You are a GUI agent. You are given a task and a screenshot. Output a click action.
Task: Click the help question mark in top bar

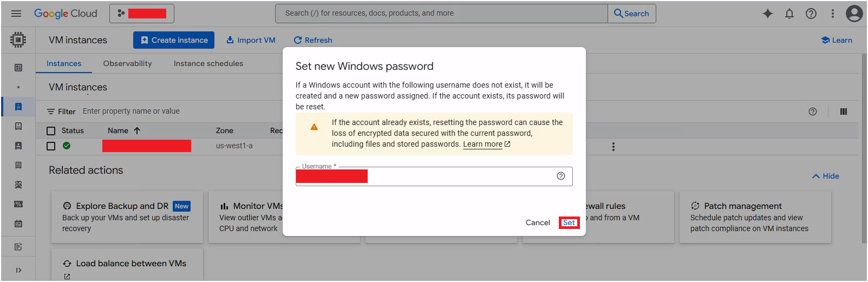pos(811,14)
